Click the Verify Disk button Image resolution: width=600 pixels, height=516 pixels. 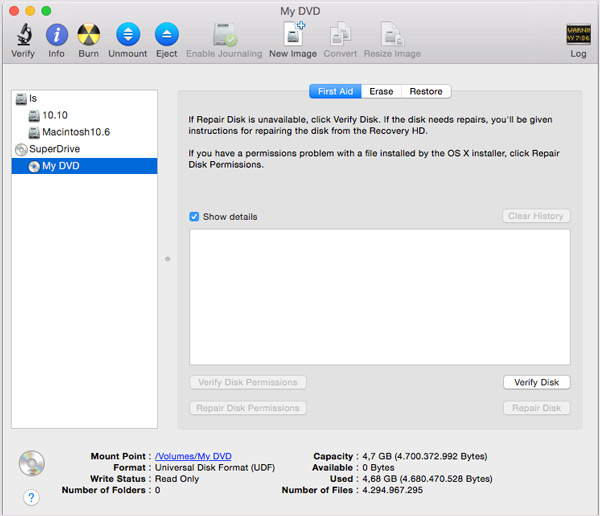[x=536, y=382]
